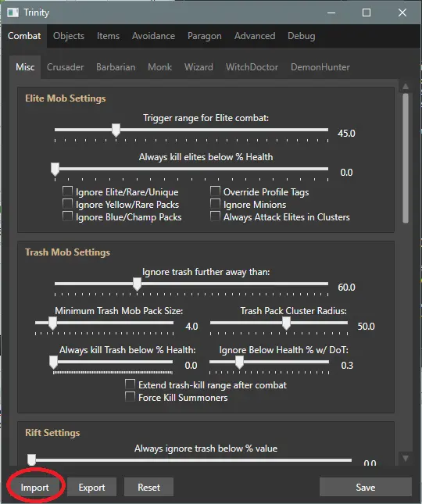Check Extend trash-kill range after combat

pyautogui.click(x=130, y=384)
